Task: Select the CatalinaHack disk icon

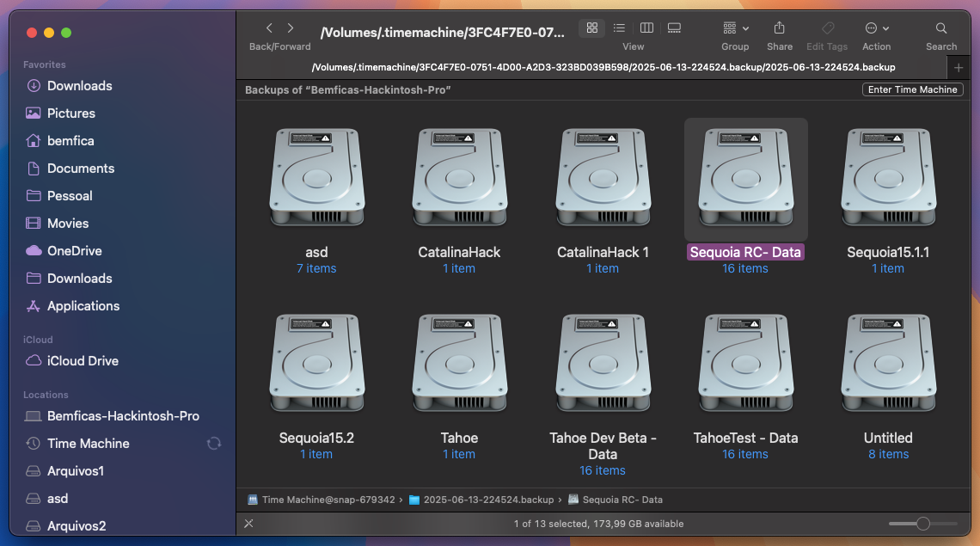Action: [459, 178]
